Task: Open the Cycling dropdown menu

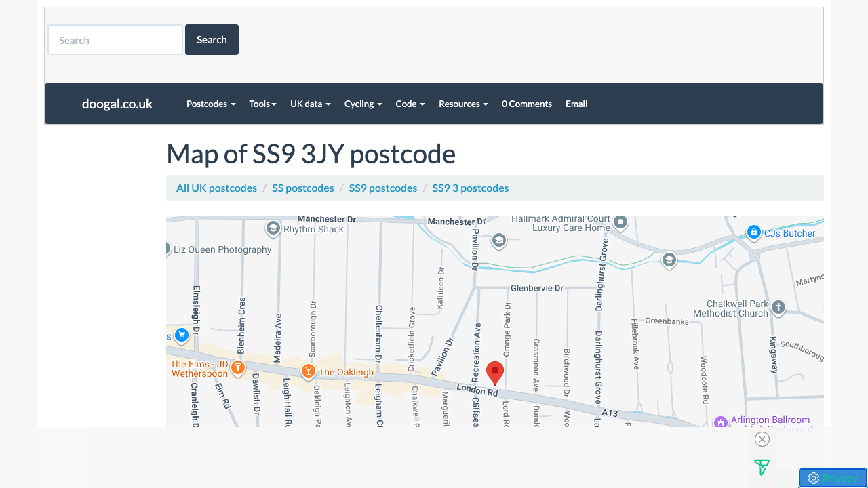Action: pos(363,104)
